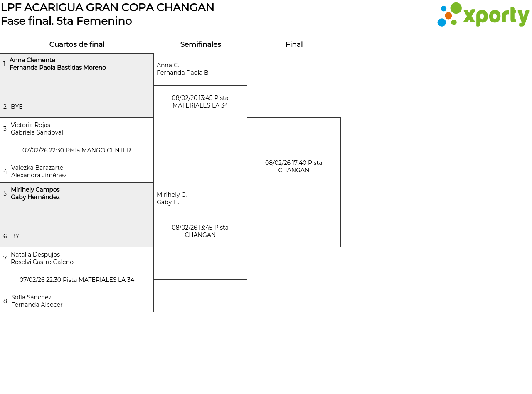Open semifinal 13:45 at MATERIALES LA 34
This screenshot has width=532, height=394.
(x=200, y=102)
